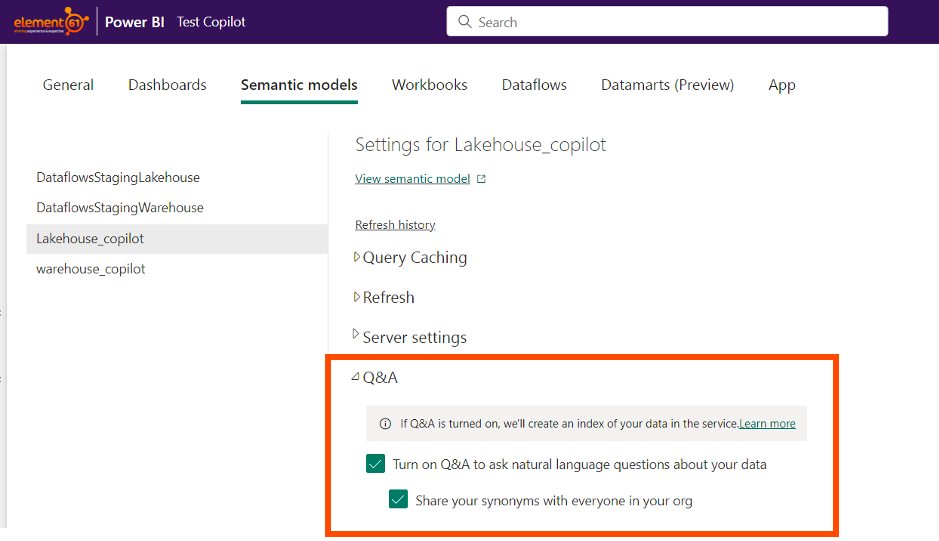The image size is (939, 541).
Task: Click the element61 logo
Action: tap(50, 21)
